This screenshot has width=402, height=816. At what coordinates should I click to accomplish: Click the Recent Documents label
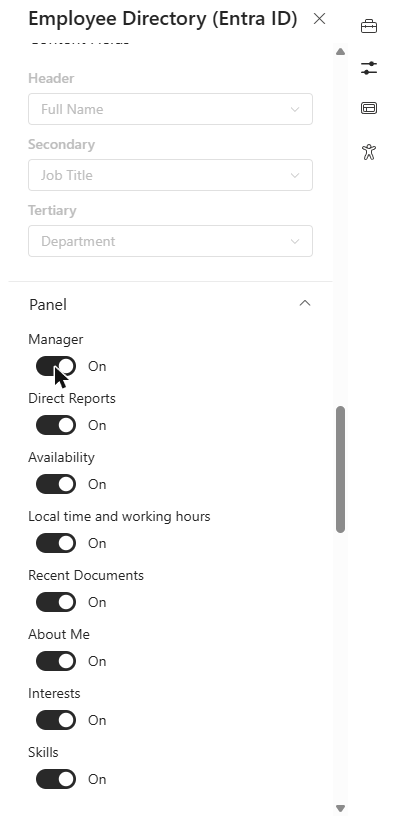click(x=86, y=576)
